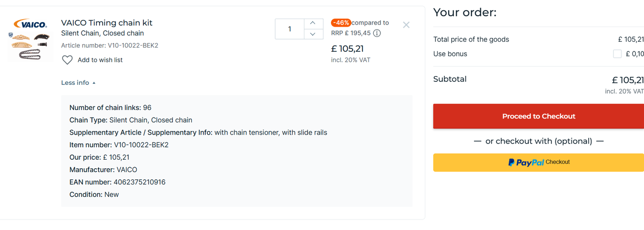The width and height of the screenshot is (644, 230).
Task: Click the heart wish list icon
Action: pyautogui.click(x=67, y=60)
